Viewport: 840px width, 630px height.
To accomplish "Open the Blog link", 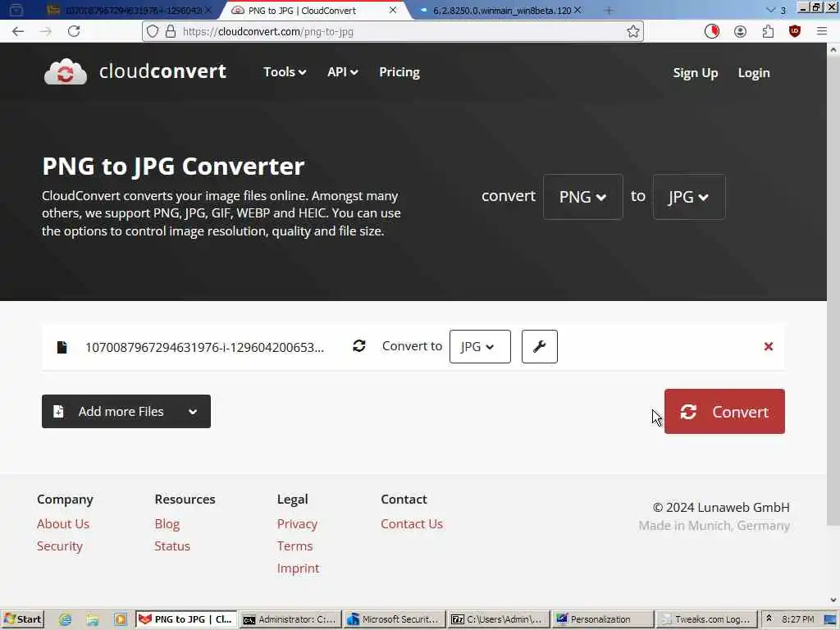I will click(x=167, y=524).
